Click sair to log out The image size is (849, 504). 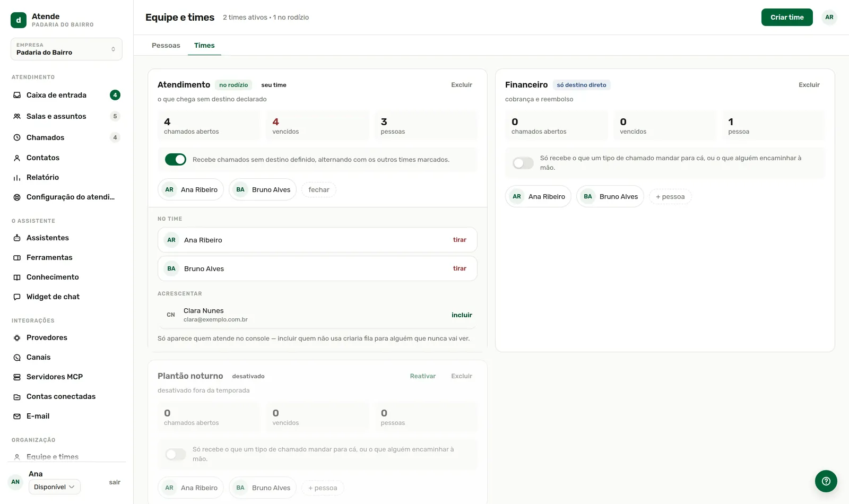click(115, 482)
